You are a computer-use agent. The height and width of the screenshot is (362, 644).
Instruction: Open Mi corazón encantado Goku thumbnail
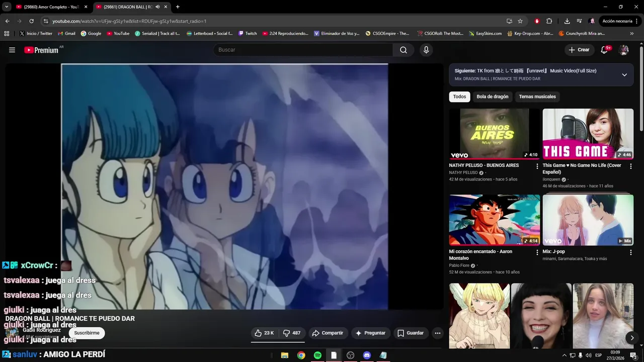pyautogui.click(x=495, y=220)
